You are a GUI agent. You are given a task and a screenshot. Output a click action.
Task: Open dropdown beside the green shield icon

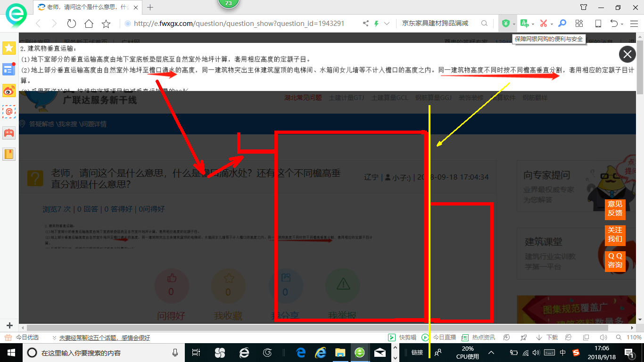(x=514, y=24)
